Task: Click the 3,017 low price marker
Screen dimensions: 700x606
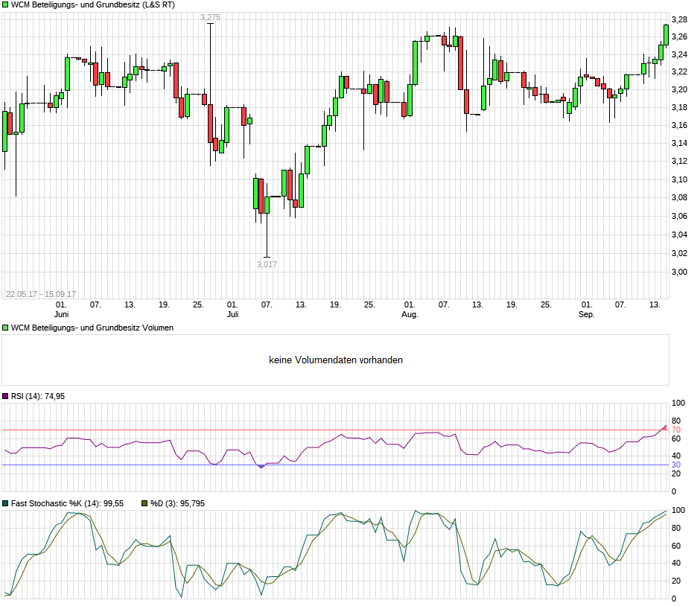Action: pyautogui.click(x=267, y=264)
